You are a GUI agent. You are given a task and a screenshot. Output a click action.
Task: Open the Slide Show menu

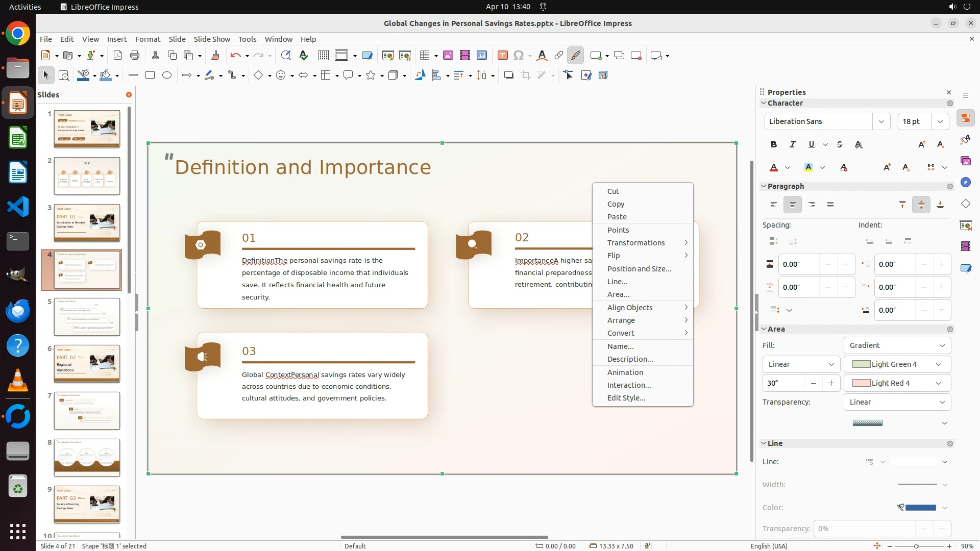(212, 39)
